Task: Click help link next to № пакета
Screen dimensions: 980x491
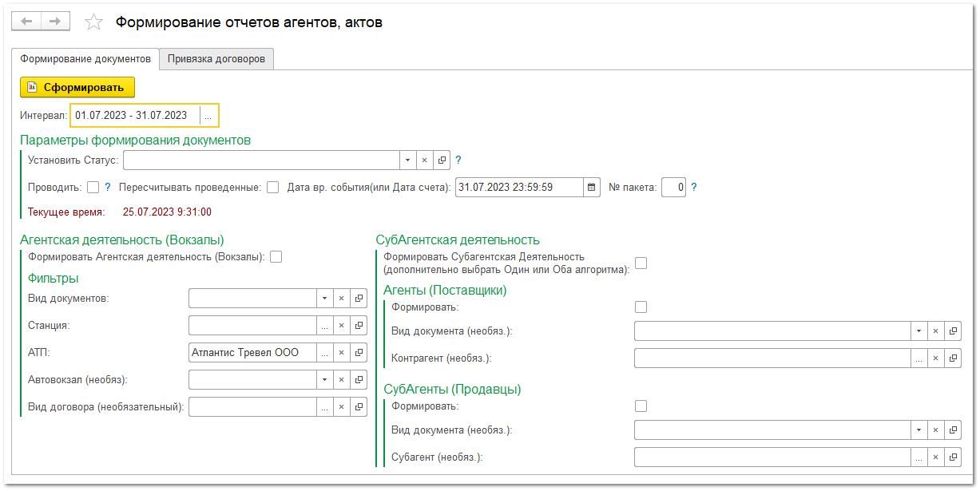Action: click(692, 187)
